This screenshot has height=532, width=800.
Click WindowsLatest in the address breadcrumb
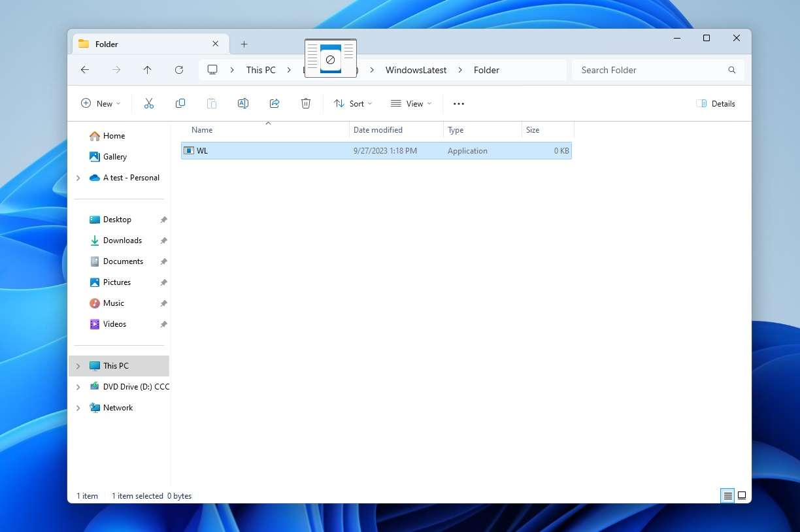coord(416,70)
